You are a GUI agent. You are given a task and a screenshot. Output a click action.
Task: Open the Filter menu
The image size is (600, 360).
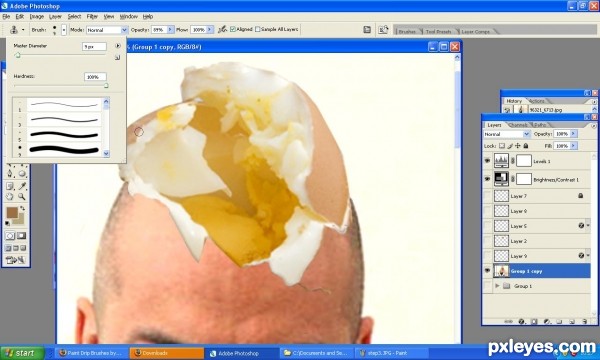pos(92,16)
